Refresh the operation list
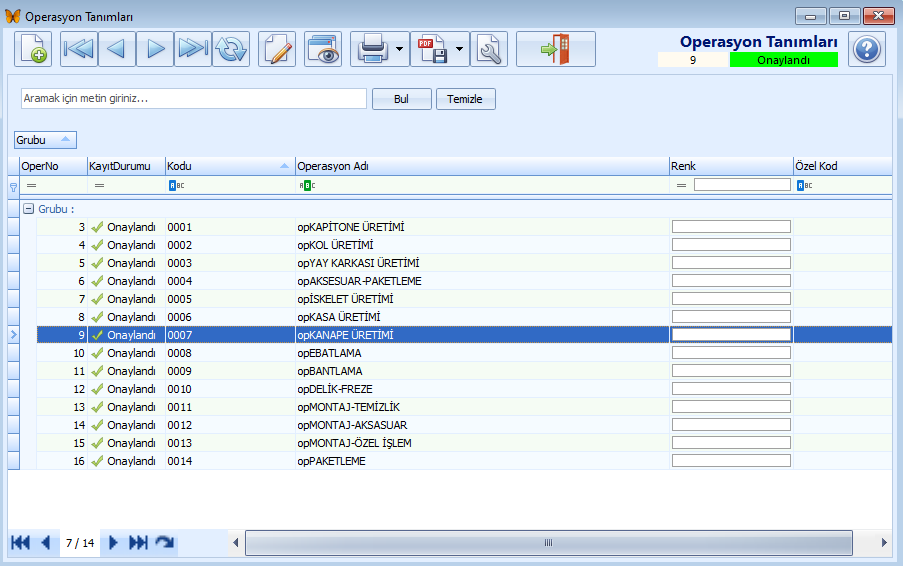 tap(231, 49)
